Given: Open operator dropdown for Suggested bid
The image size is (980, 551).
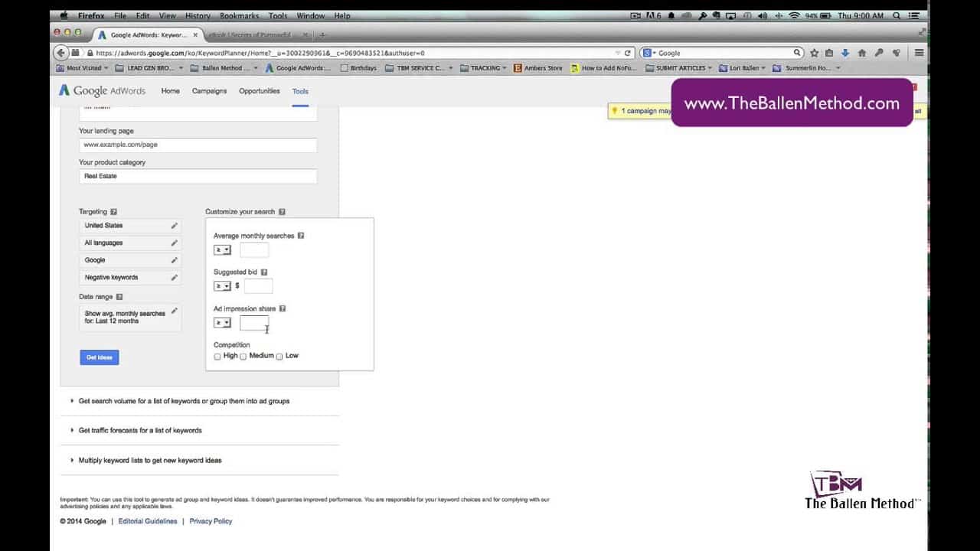Looking at the screenshot, I should pos(222,286).
